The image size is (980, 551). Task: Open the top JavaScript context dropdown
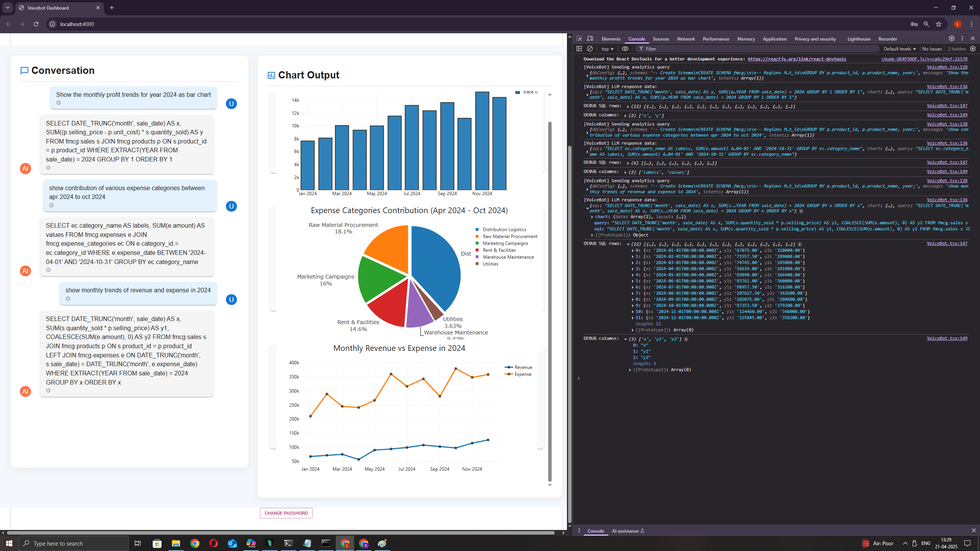click(607, 49)
